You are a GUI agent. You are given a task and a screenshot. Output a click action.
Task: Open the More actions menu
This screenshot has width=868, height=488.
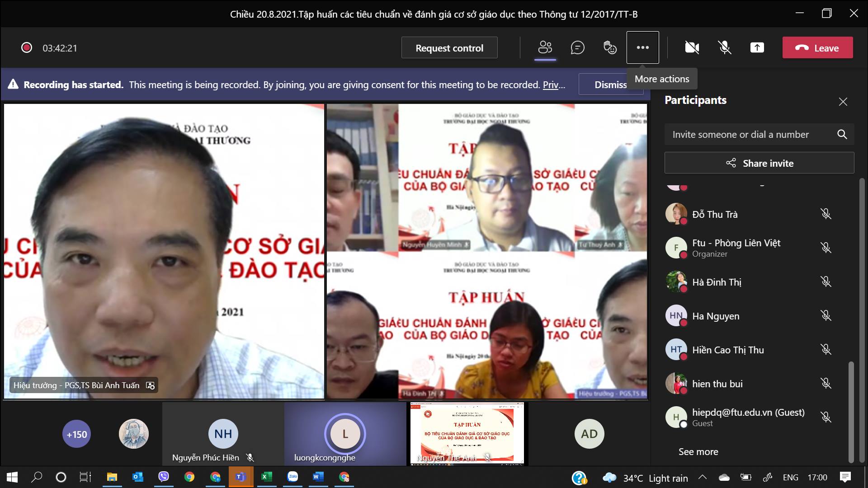pos(642,47)
